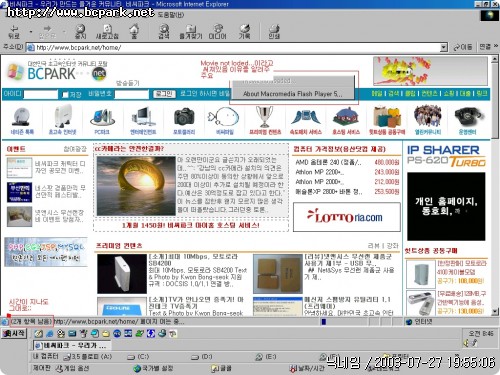Click the BCPARK site logo
This screenshot has width=500, height=375.
[57, 72]
